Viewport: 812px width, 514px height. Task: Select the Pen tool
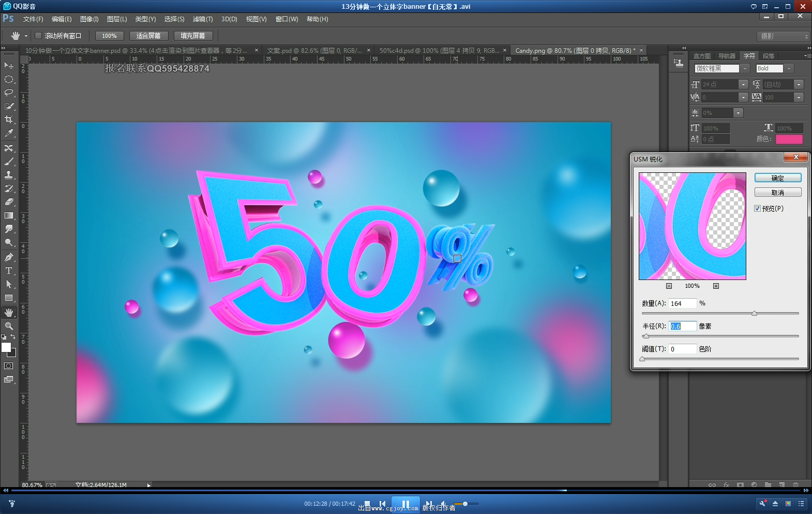click(x=9, y=257)
